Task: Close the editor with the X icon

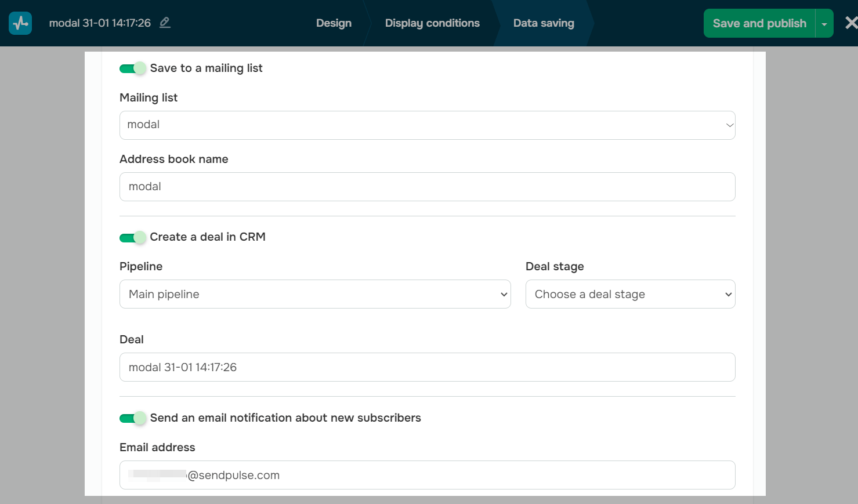Action: coord(850,23)
